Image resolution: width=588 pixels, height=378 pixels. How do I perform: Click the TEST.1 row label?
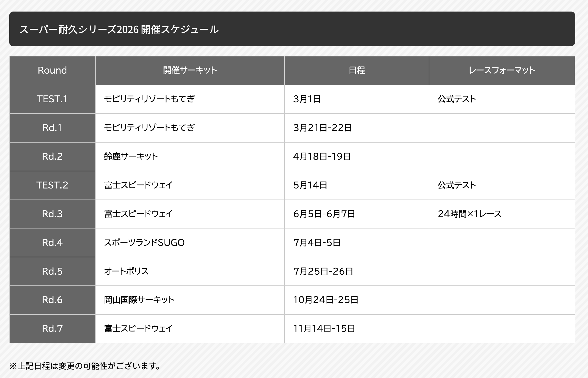coord(52,99)
